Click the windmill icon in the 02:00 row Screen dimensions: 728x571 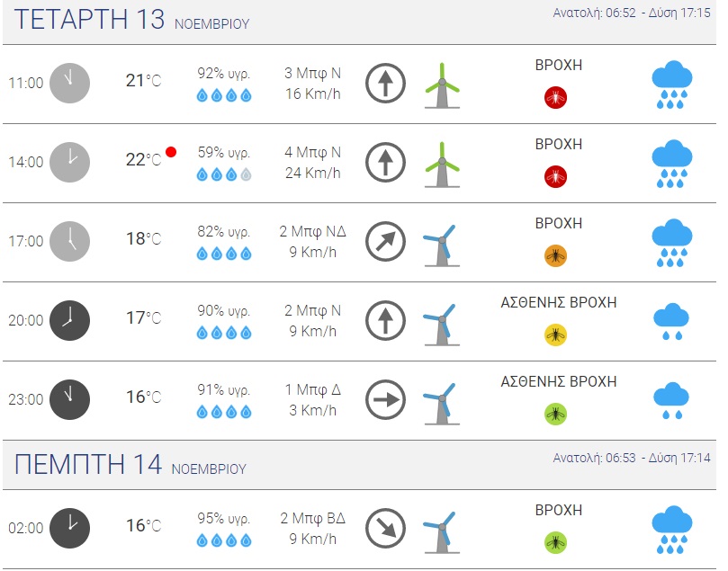[x=441, y=531]
